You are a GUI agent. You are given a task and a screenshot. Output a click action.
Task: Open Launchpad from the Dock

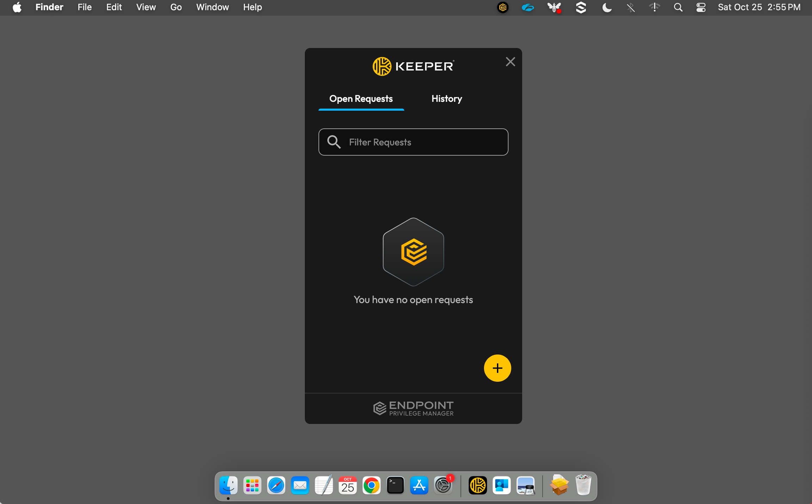click(252, 486)
